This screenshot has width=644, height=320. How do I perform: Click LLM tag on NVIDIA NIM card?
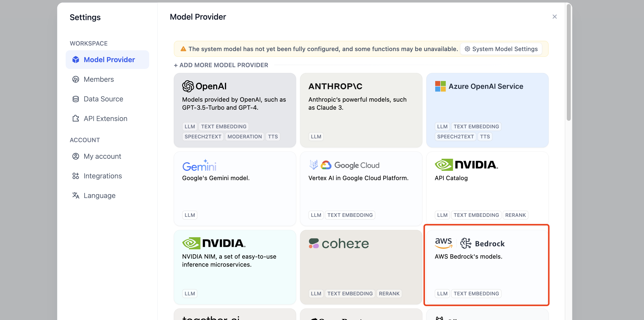pos(190,294)
